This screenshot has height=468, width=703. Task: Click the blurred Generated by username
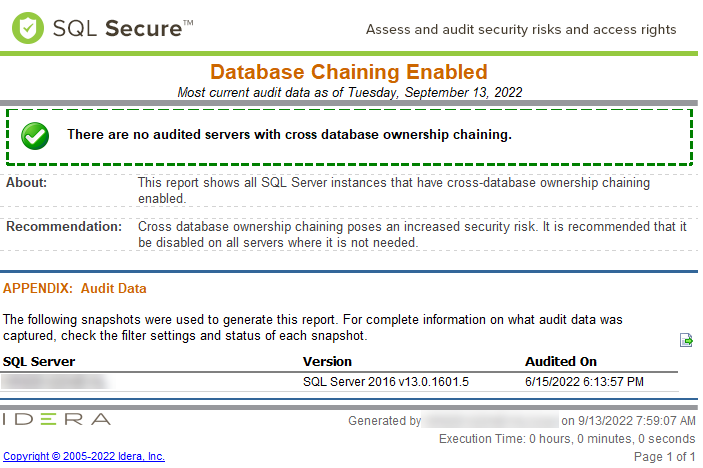coord(490,421)
